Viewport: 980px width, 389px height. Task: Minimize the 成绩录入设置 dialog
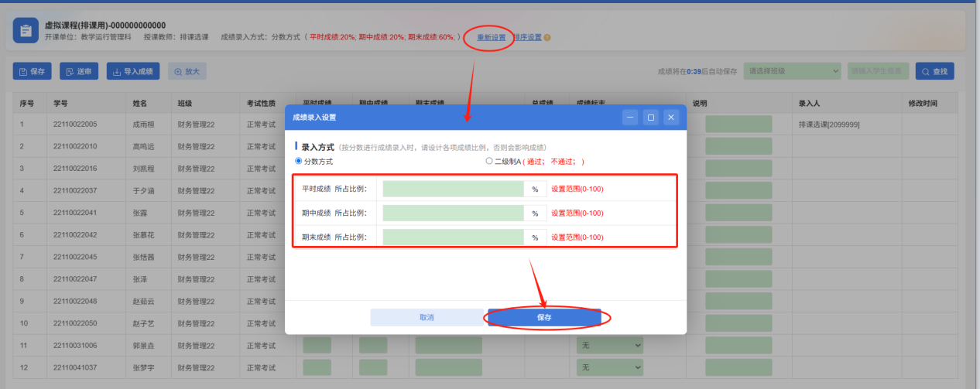(631, 118)
